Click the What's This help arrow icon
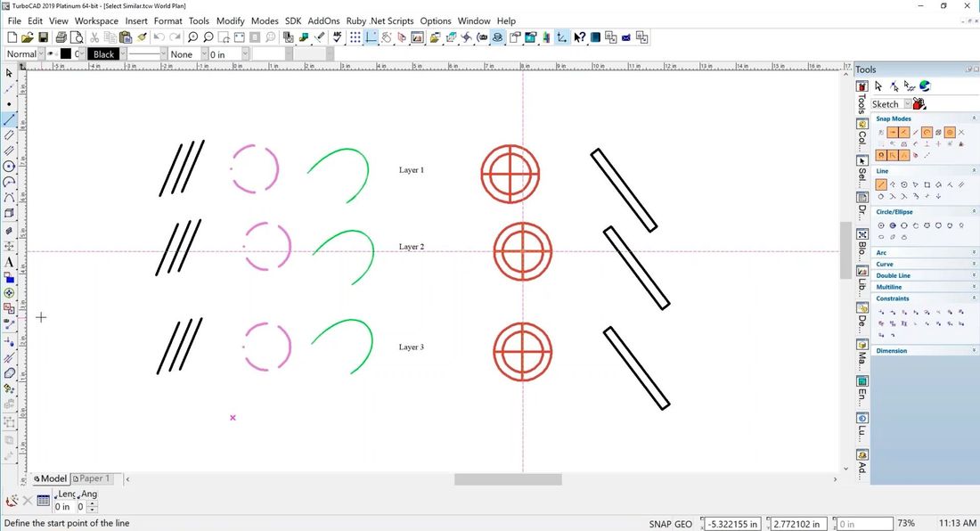The image size is (980, 531). point(579,37)
